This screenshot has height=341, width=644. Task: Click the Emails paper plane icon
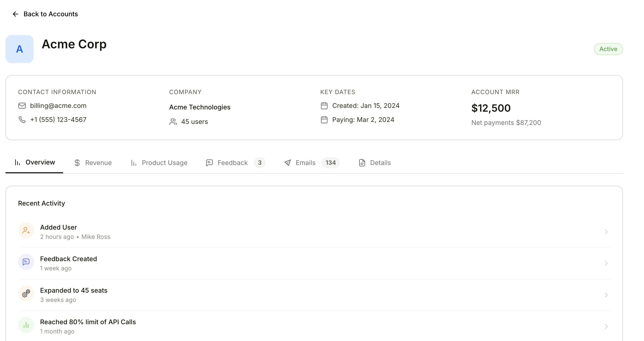click(288, 163)
